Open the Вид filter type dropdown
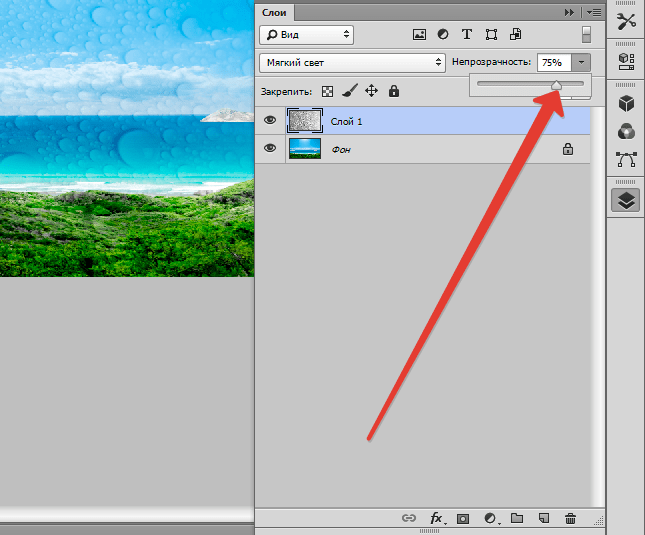This screenshot has height=535, width=645. pos(306,35)
